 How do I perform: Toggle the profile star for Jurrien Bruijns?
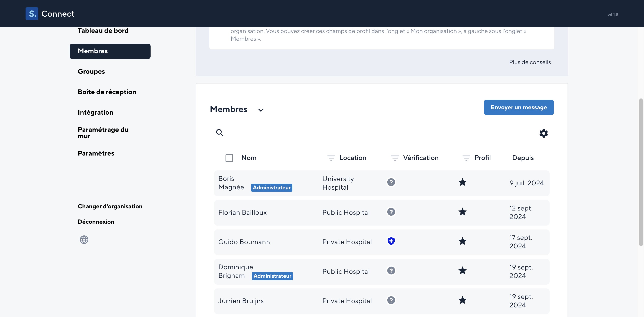tap(463, 300)
